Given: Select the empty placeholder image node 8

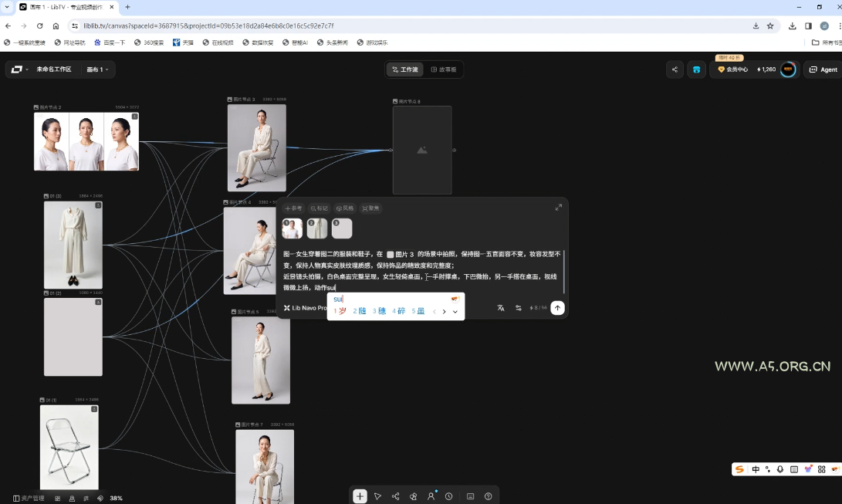Looking at the screenshot, I should pyautogui.click(x=422, y=150).
